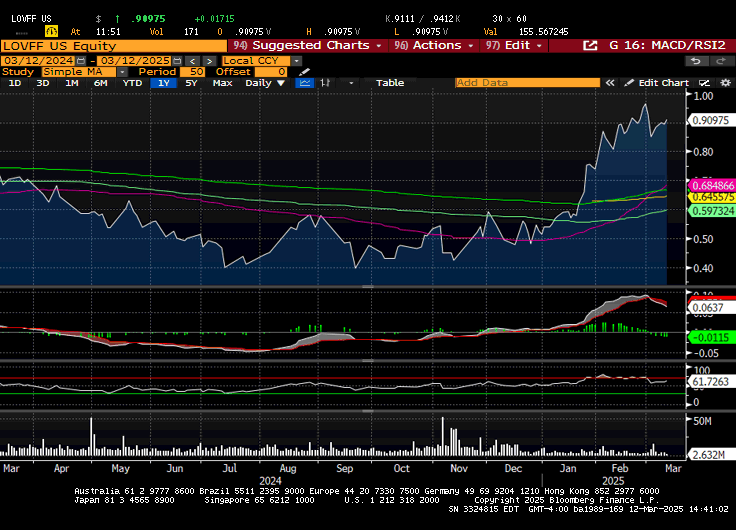This screenshot has width=736, height=530.
Task: Select the YTD time range
Action: 132,83
